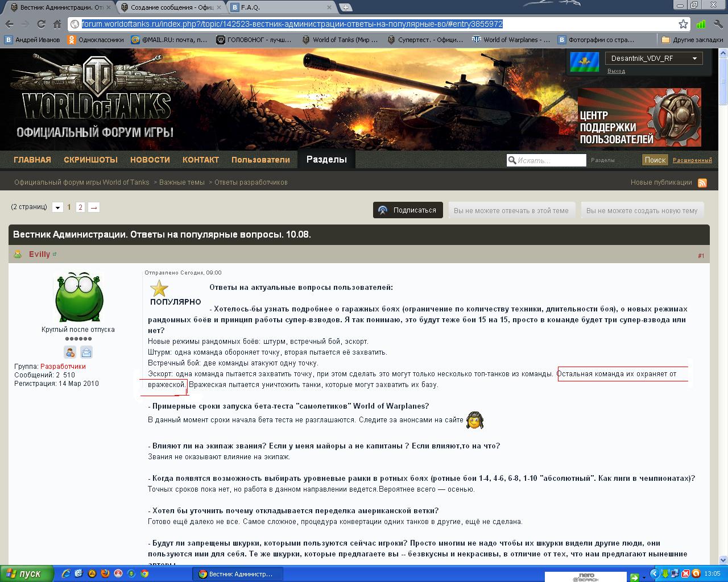728x582 pixels.
Task: Open Другие закладки bookmarks folder
Action: (692, 40)
